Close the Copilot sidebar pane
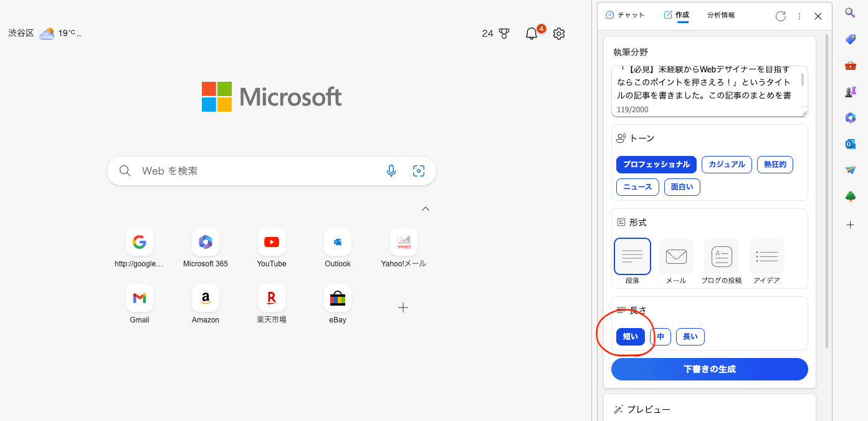 click(818, 16)
